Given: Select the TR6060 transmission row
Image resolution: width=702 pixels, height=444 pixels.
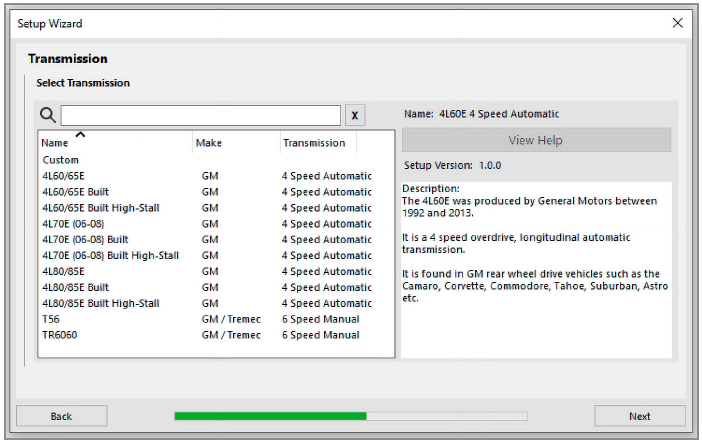Looking at the screenshot, I should tap(216, 335).
